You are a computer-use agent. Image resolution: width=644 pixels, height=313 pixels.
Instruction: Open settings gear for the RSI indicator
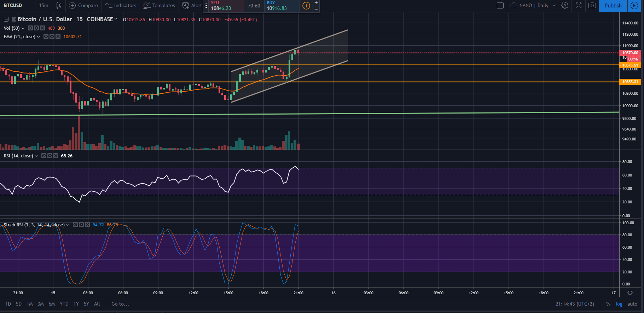pyautogui.click(x=50, y=156)
